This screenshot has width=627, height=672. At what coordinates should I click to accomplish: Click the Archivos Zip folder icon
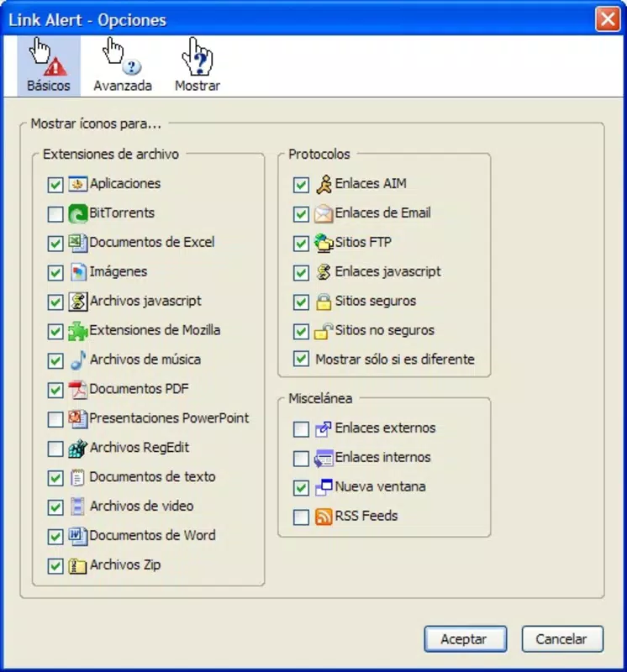[77, 565]
